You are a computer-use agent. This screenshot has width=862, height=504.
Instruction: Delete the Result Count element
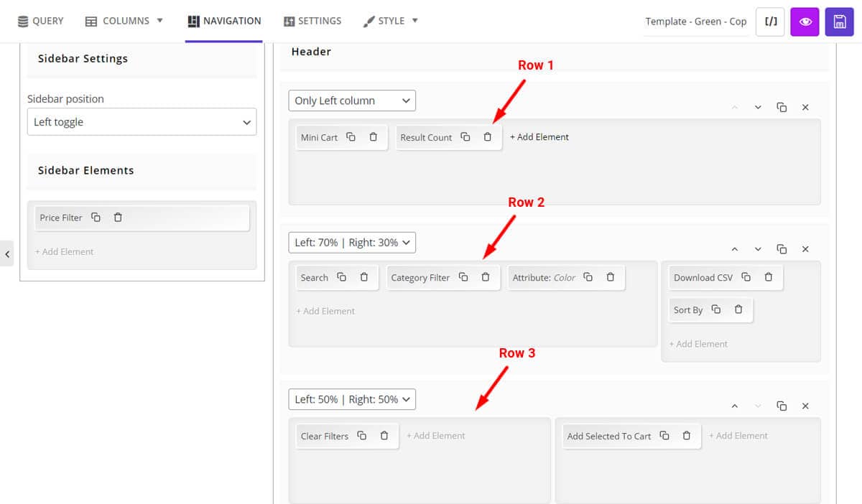(x=488, y=136)
